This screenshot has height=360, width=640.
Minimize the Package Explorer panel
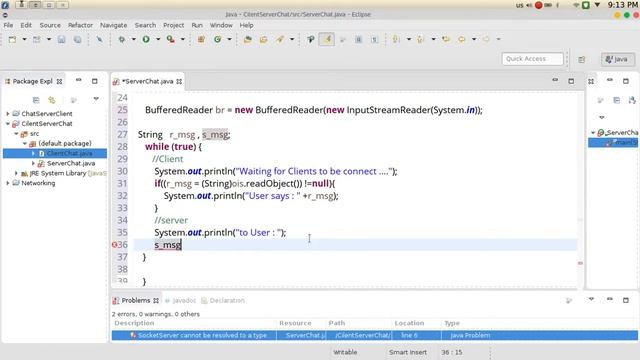click(x=78, y=80)
